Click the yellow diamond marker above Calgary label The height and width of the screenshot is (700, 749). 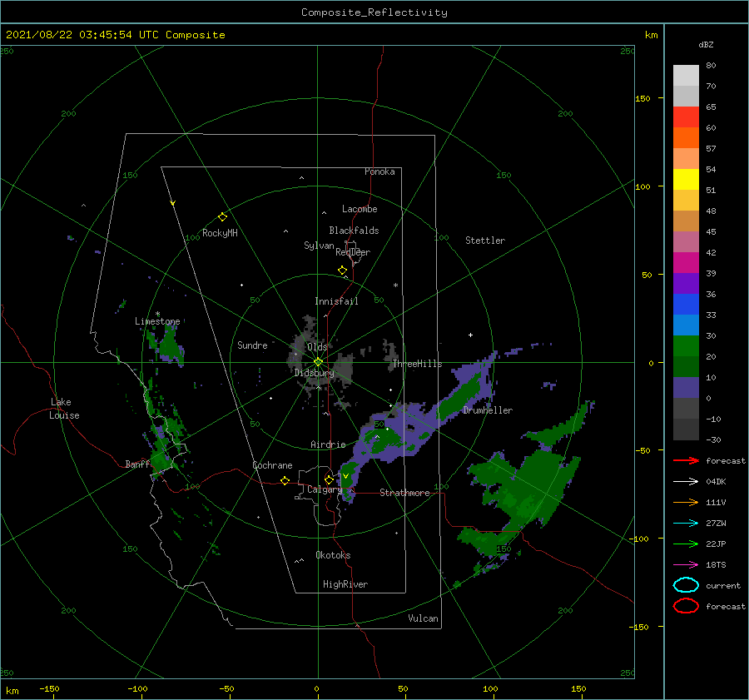(329, 479)
